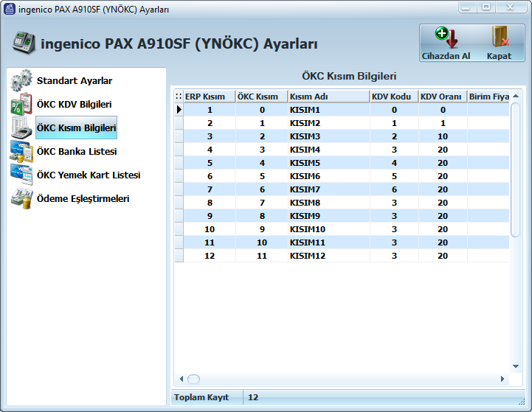Sort by ERP Kısım column header
Image resolution: width=532 pixels, height=412 pixels.
(x=210, y=97)
